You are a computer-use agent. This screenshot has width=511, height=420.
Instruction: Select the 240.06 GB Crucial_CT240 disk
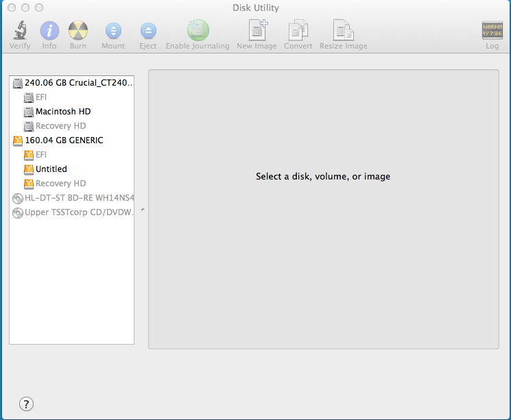72,83
